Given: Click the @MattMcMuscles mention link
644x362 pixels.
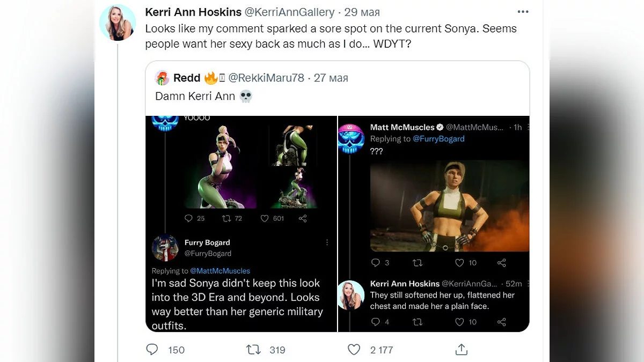Looking at the screenshot, I should [220, 271].
